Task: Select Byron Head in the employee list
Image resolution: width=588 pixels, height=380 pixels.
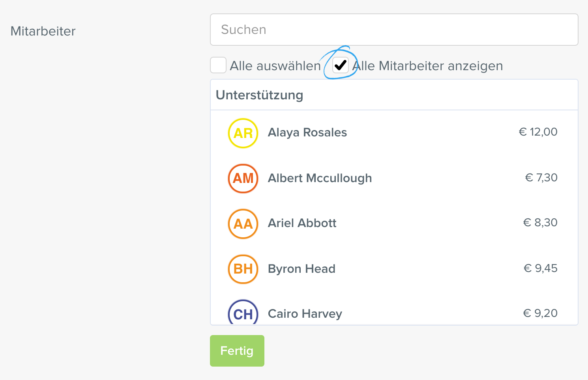Action: click(x=394, y=269)
